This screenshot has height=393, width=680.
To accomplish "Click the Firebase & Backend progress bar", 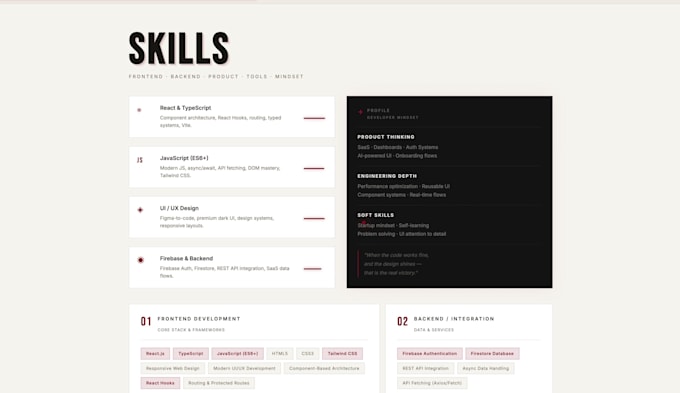I will tap(313, 269).
